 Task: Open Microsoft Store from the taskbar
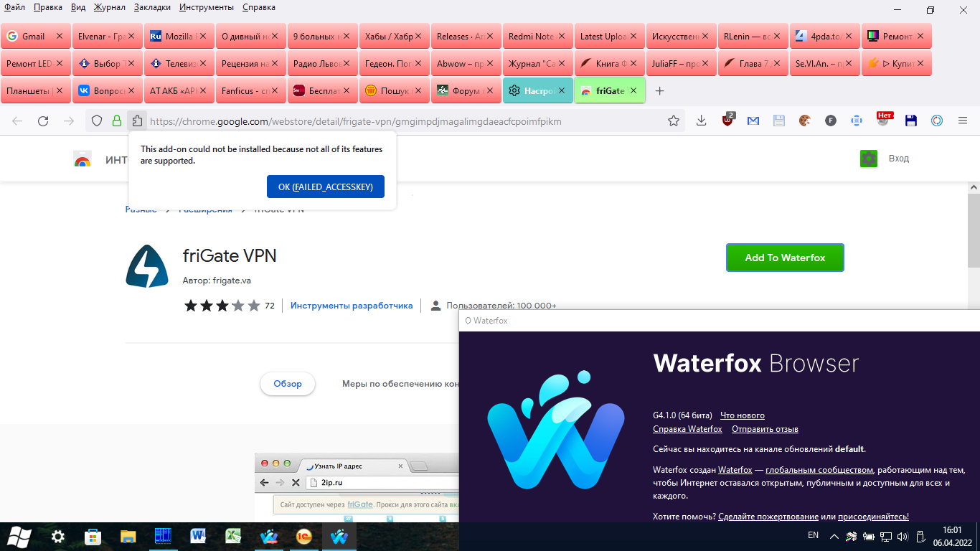pyautogui.click(x=93, y=536)
